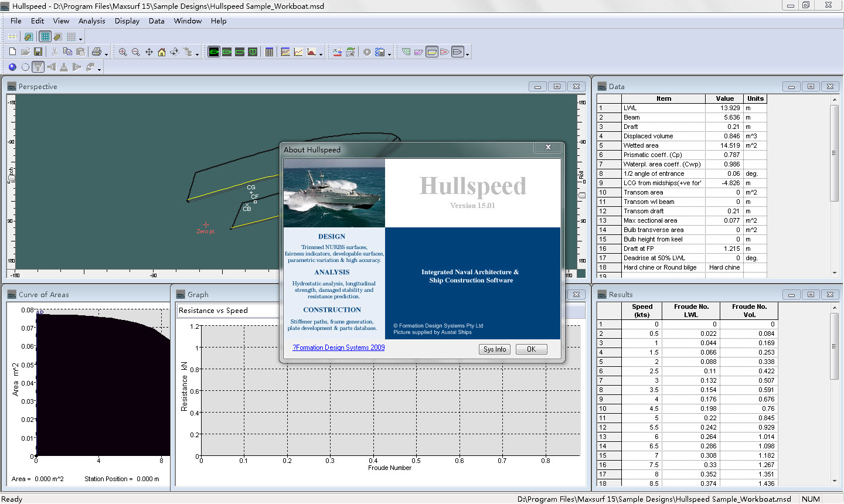
Task: Click the 'Hard chine' value cell
Action: pyautogui.click(x=724, y=267)
